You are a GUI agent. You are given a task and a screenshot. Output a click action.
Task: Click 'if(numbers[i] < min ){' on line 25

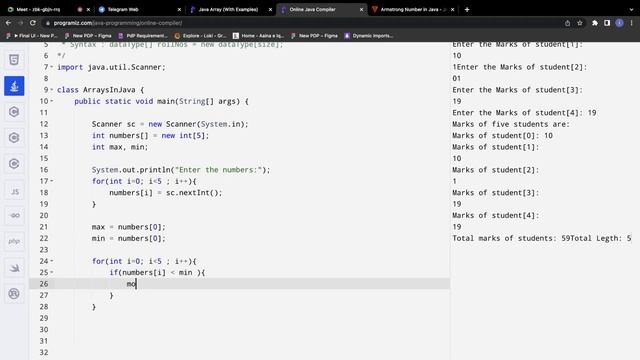coord(157,273)
